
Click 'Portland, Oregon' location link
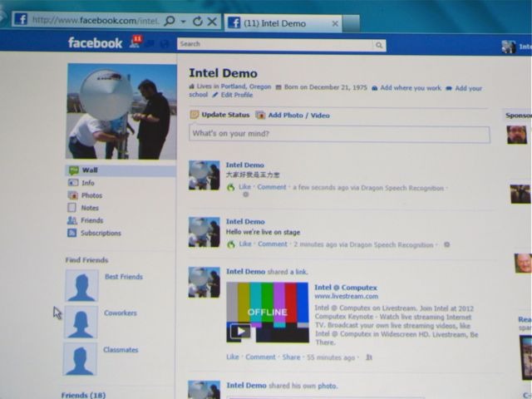click(x=246, y=86)
